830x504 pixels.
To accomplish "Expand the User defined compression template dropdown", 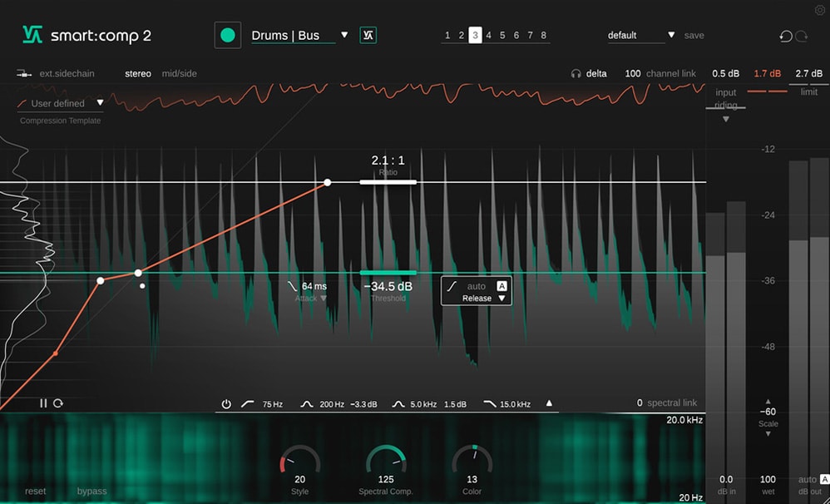I will 100,102.
